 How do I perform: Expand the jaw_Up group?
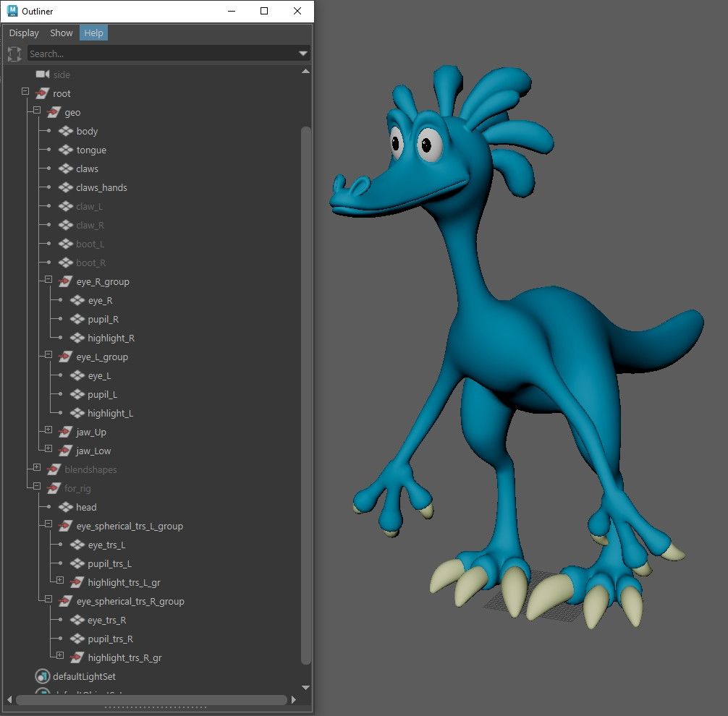(x=48, y=431)
